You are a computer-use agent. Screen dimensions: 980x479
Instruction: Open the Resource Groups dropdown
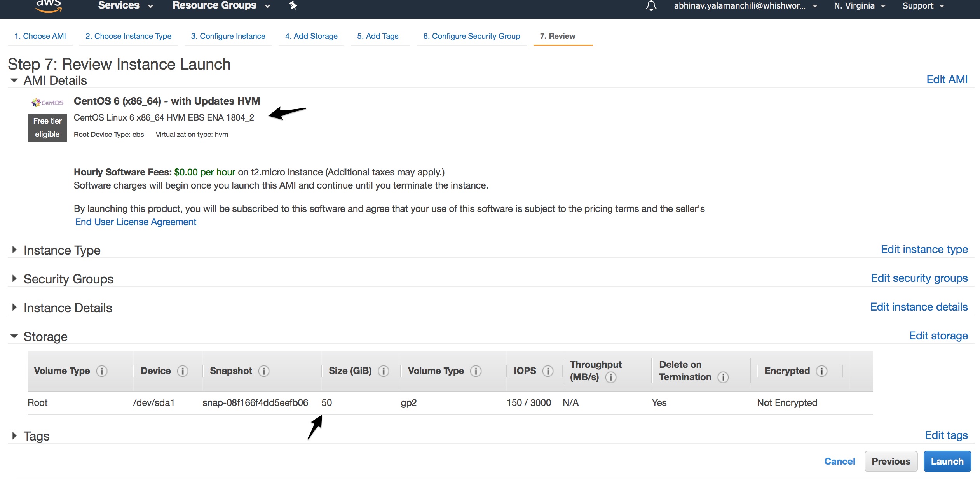[221, 5]
